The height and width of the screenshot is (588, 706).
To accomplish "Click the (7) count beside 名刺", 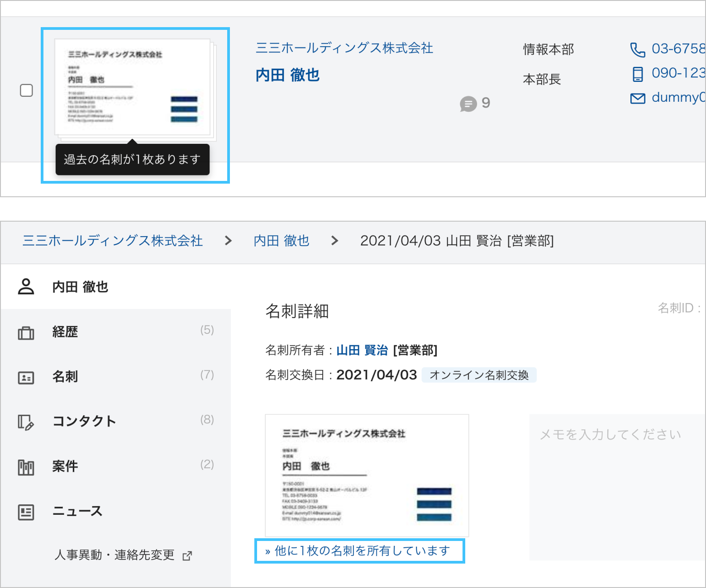I will pyautogui.click(x=207, y=375).
